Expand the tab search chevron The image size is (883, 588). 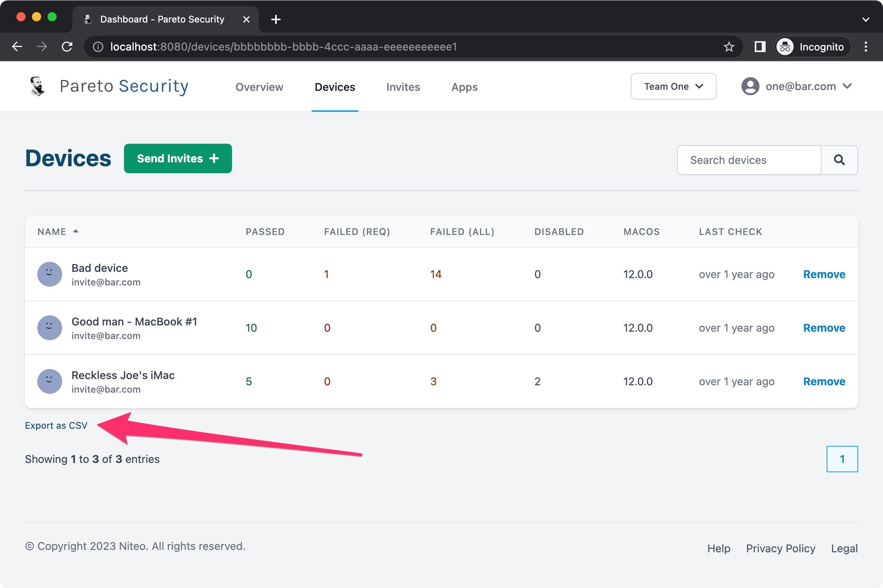(866, 19)
